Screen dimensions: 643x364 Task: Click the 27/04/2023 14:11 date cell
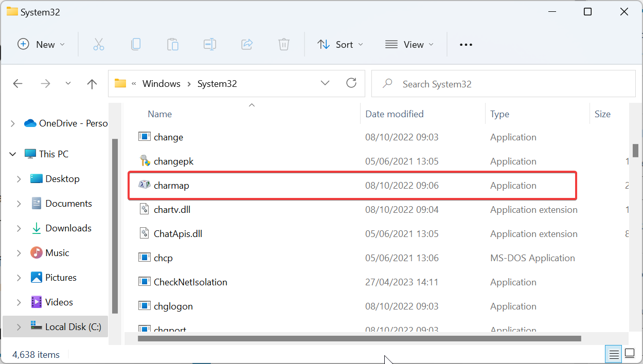[402, 282]
